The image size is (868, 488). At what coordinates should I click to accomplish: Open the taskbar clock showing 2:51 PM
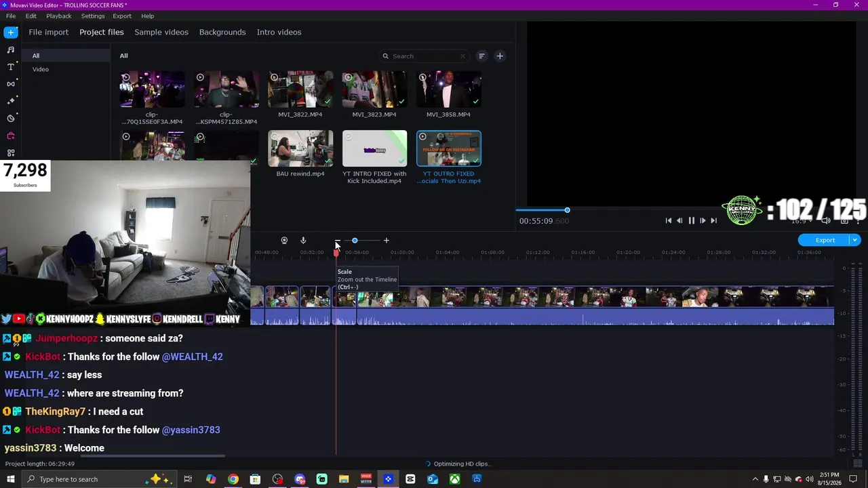[x=830, y=479]
